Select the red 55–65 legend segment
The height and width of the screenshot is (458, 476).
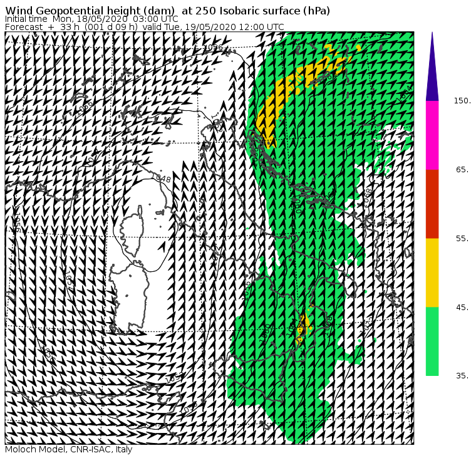point(432,204)
